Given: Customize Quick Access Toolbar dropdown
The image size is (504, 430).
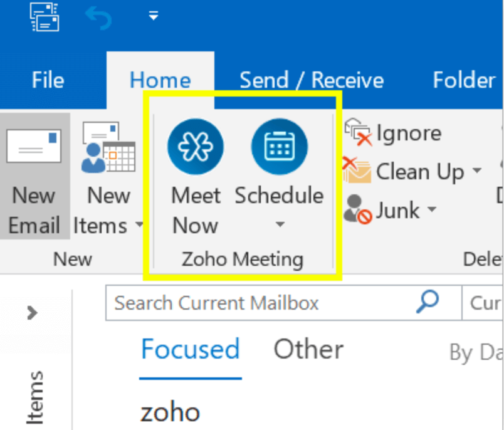Looking at the screenshot, I should [154, 16].
